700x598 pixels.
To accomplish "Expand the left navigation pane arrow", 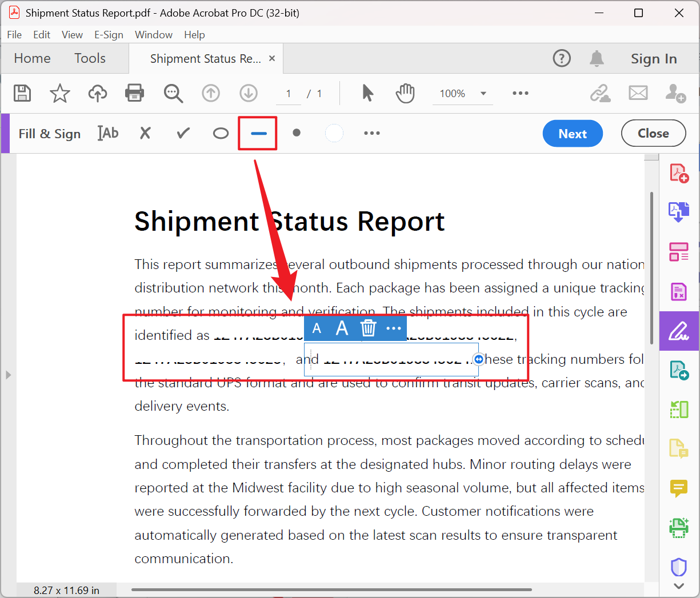I will tap(8, 375).
